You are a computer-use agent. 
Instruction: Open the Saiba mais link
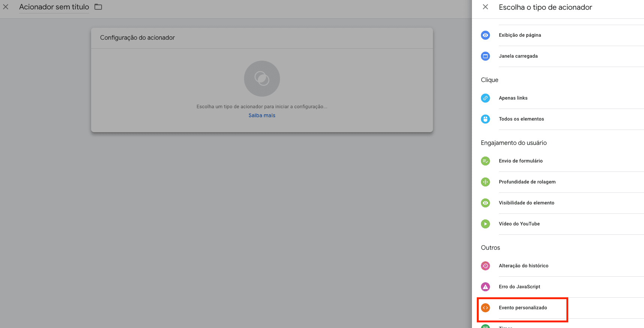(262, 115)
